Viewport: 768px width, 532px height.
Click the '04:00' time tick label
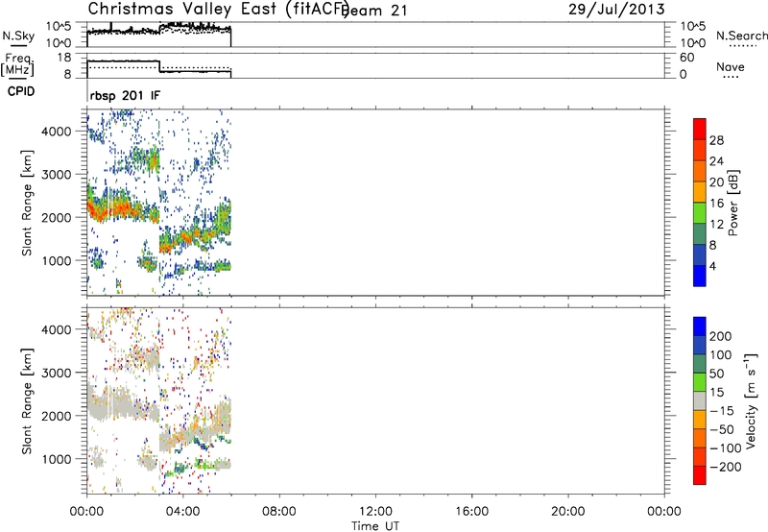[183, 512]
